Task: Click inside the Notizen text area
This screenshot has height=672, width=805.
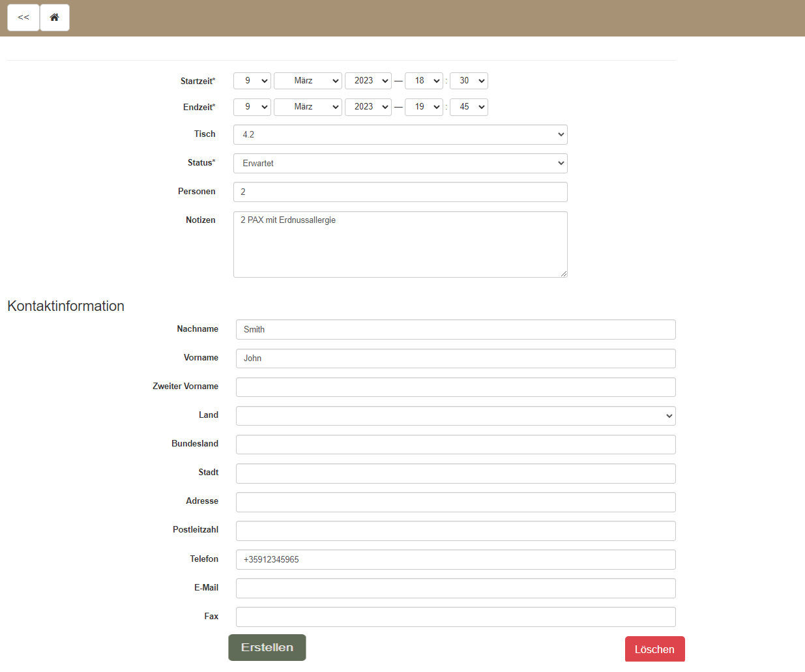Action: (400, 244)
